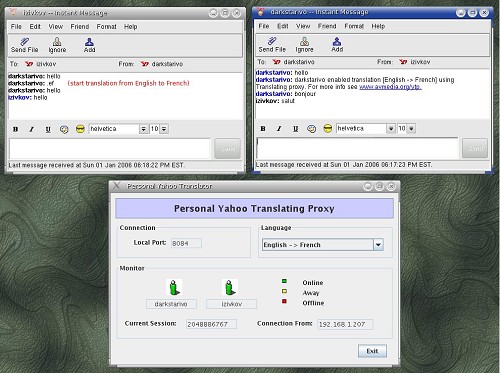This screenshot has width=500, height=373.
Task: Click 'izivkov: salut' chat line
Action: pyautogui.click(x=275, y=101)
